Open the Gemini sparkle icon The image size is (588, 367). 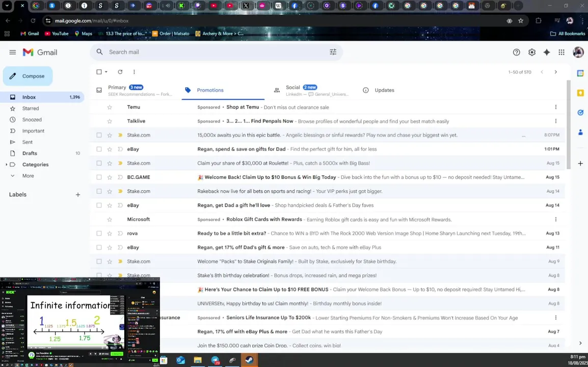point(547,53)
